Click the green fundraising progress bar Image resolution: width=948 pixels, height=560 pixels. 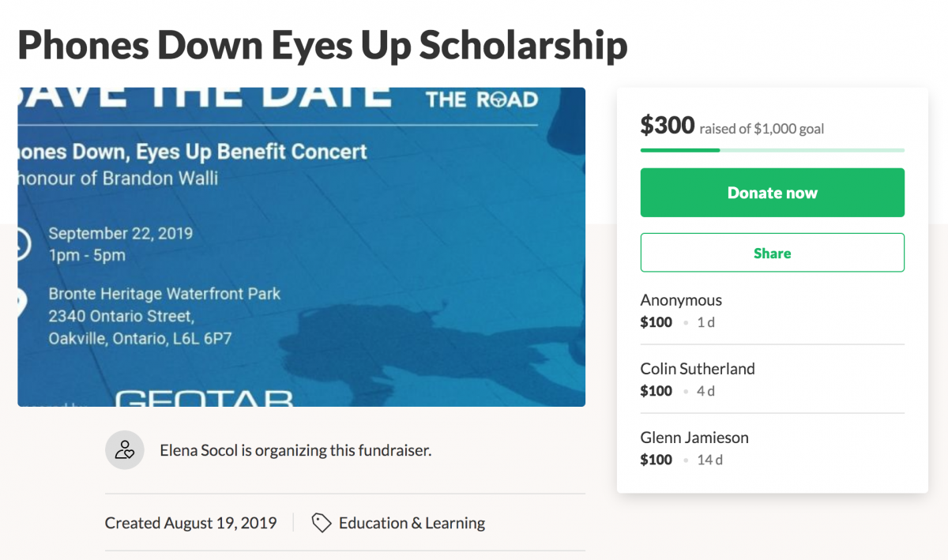pyautogui.click(x=772, y=150)
